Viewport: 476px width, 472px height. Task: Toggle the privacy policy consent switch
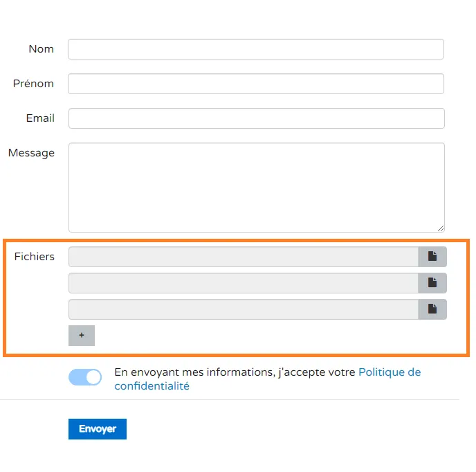coord(85,377)
